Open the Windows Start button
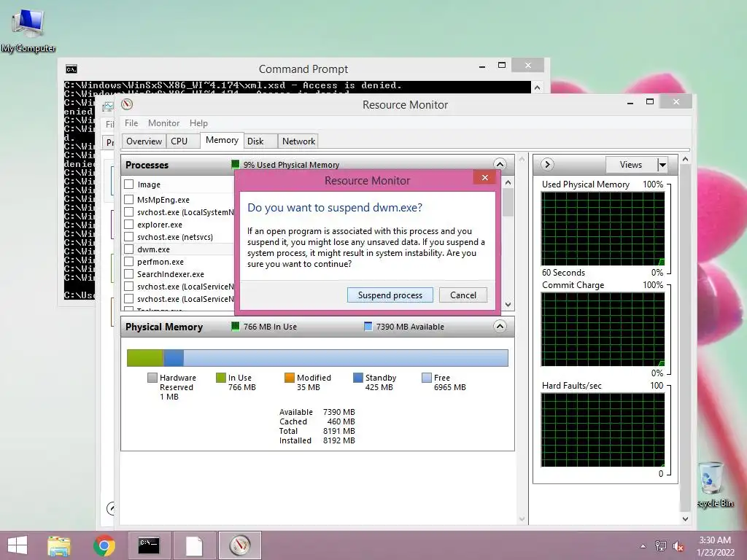 point(18,545)
